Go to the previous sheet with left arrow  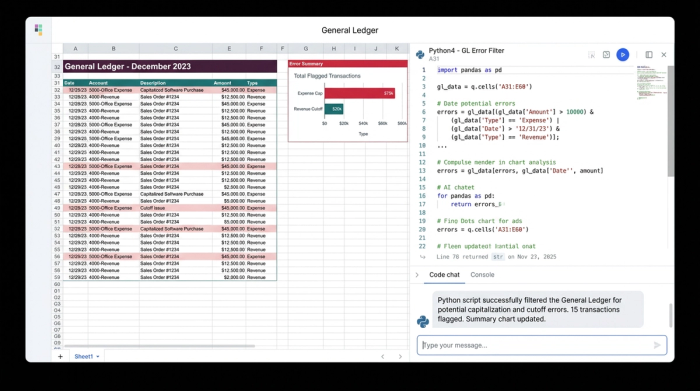pos(383,356)
